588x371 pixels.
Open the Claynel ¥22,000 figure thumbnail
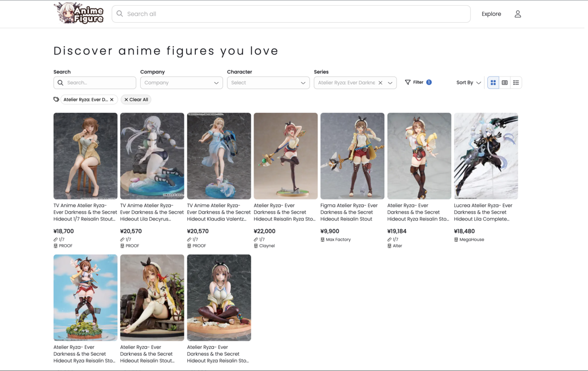(x=286, y=156)
